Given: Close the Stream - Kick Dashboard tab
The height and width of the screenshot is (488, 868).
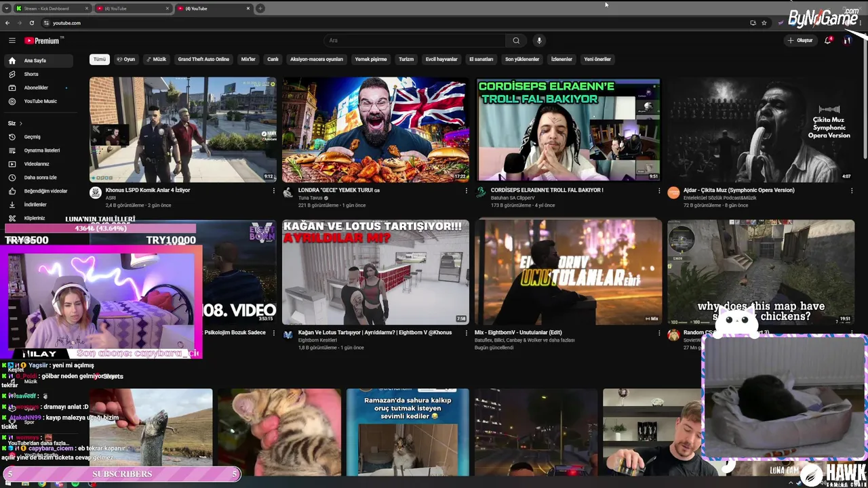Looking at the screenshot, I should click(87, 9).
